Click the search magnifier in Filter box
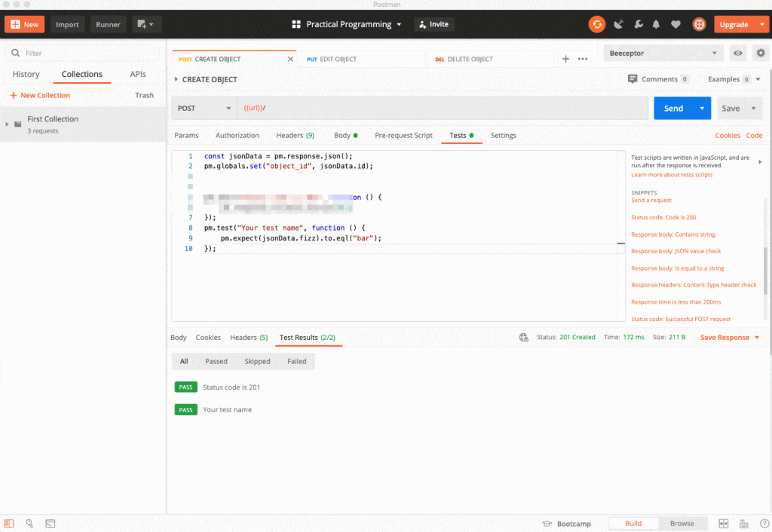Viewport: 772px width, 532px height. point(15,53)
